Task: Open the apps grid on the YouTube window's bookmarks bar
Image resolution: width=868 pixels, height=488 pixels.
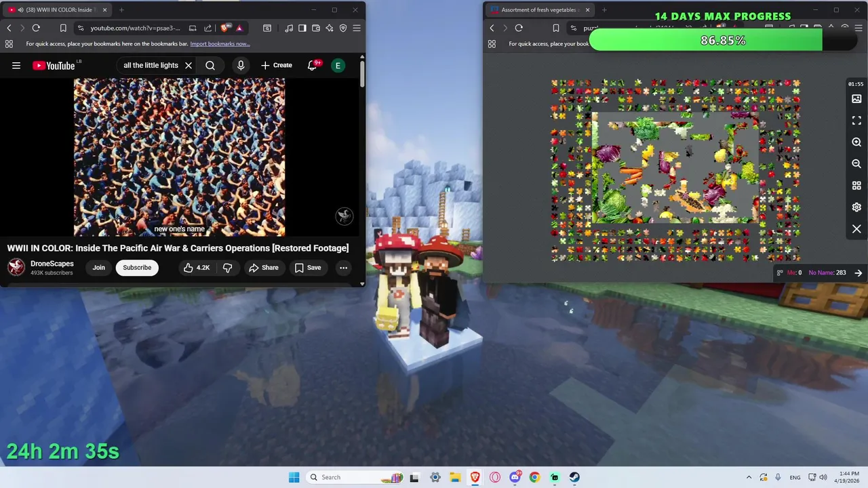Action: click(x=9, y=44)
